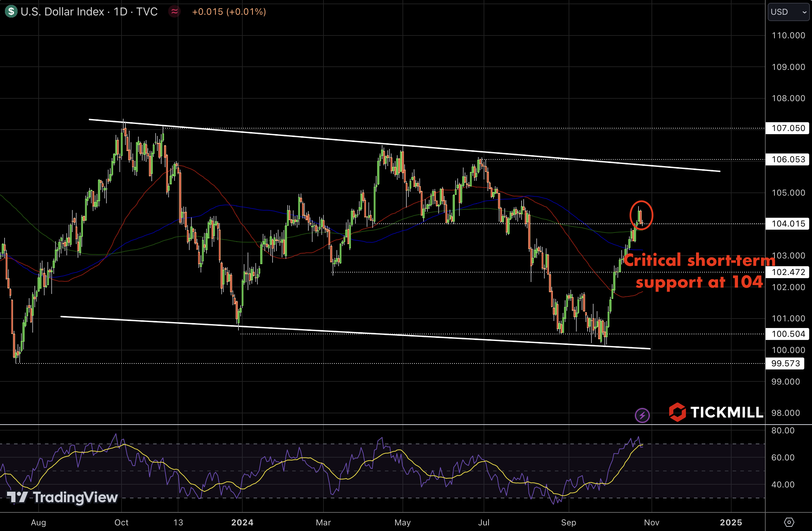812x531 pixels.
Task: Click the Nov time axis label
Action: tap(651, 523)
